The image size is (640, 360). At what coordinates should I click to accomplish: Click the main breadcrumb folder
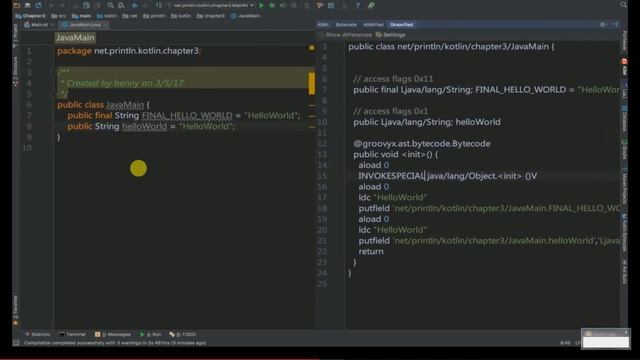[x=82, y=16]
